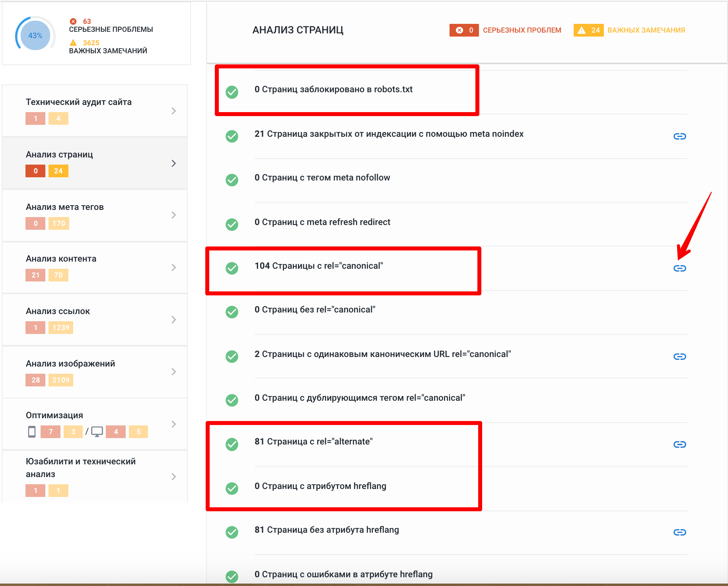
Task: Open Технический аудит сайта section
Action: [x=95, y=111]
